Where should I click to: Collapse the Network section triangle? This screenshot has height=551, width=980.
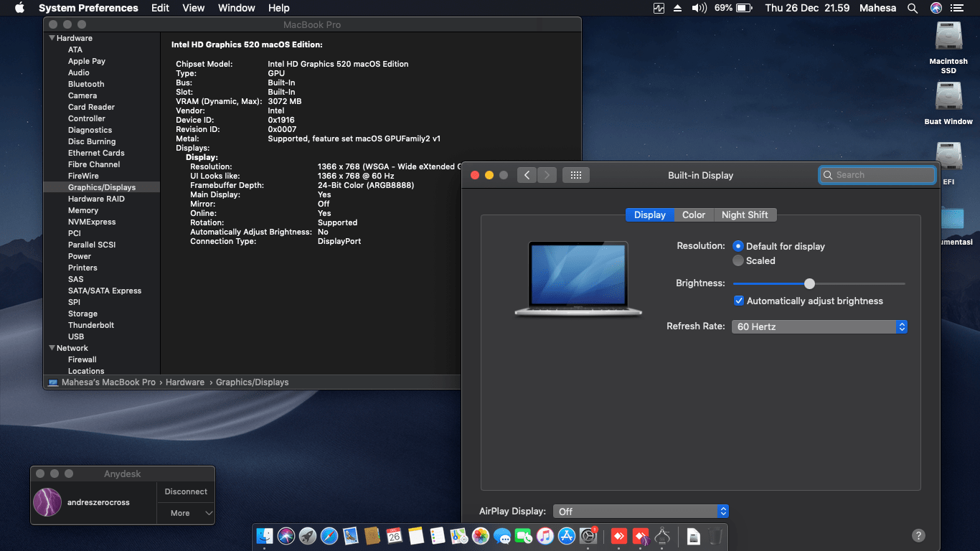[52, 348]
